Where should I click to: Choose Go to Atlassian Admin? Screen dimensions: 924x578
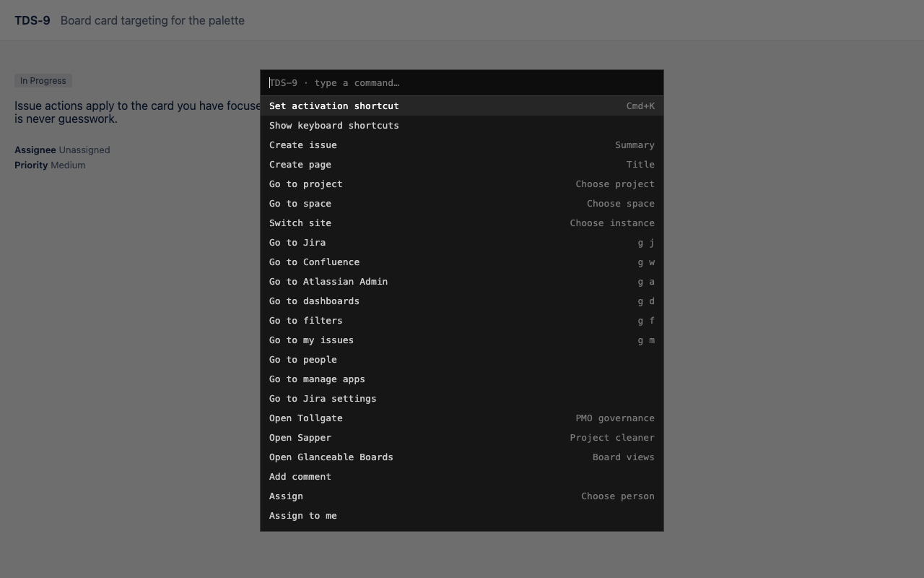(462, 282)
